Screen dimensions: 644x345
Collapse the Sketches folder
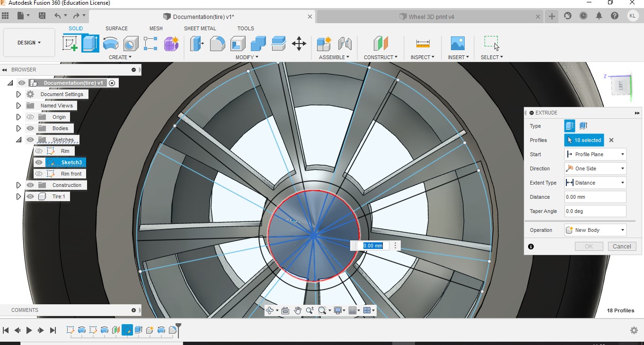[x=18, y=140]
